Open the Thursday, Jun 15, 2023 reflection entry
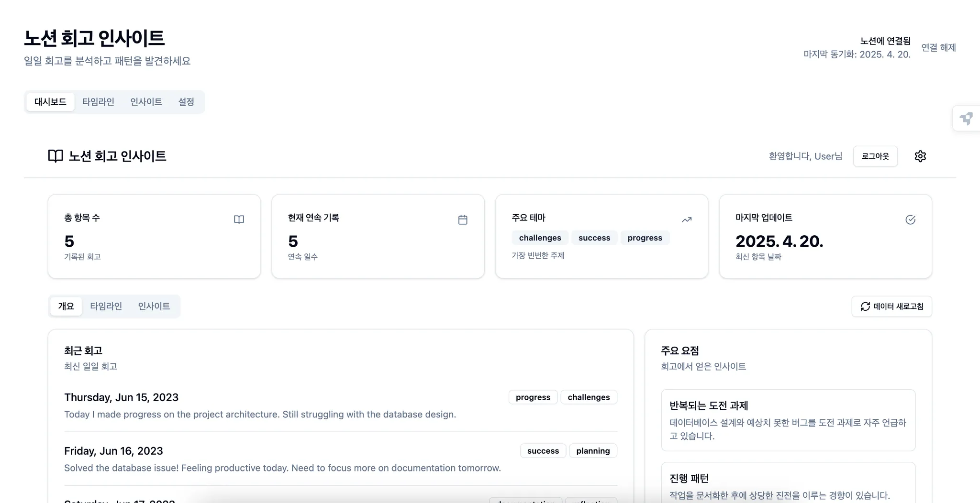Viewport: 980px width, 503px height. (341, 405)
